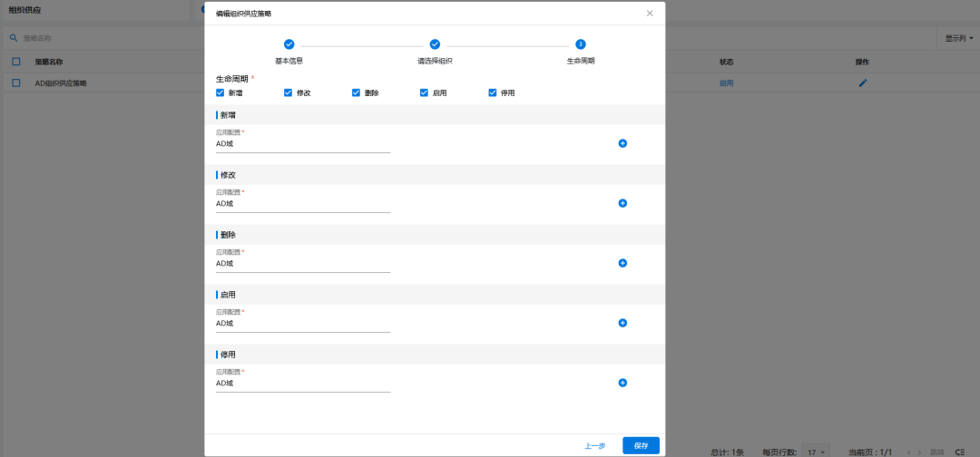Click the 启用 status link
Image resolution: width=980 pixels, height=457 pixels.
coord(726,83)
